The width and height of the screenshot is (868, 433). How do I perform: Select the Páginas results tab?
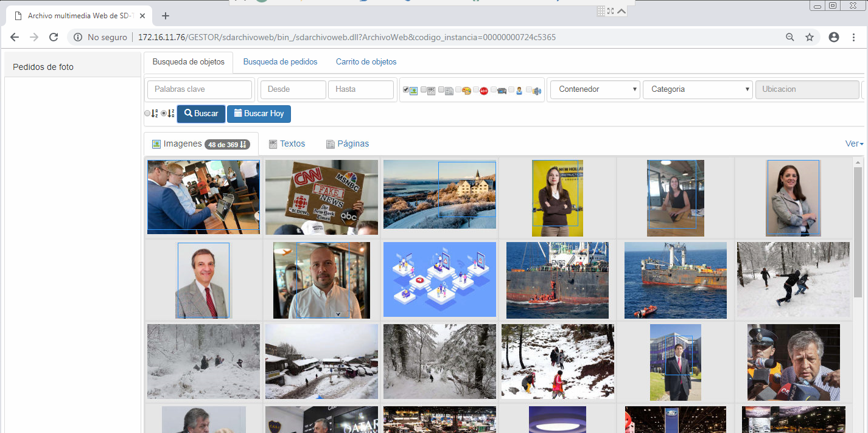pyautogui.click(x=348, y=144)
